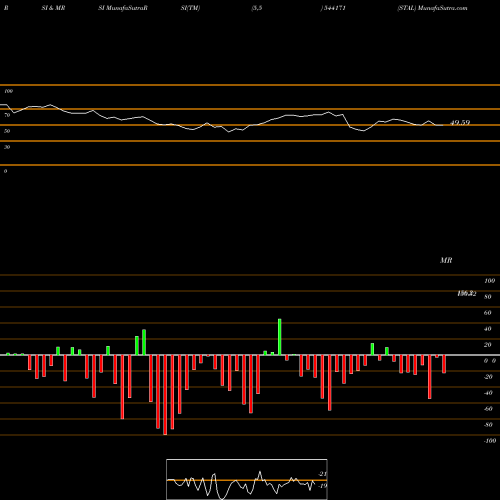Click the RSI axis label 0 on the left

[x=5, y=171]
